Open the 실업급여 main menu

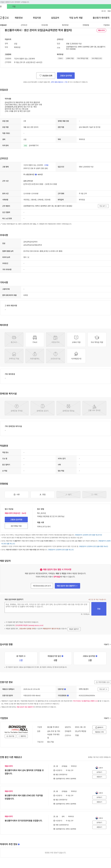[55, 18]
